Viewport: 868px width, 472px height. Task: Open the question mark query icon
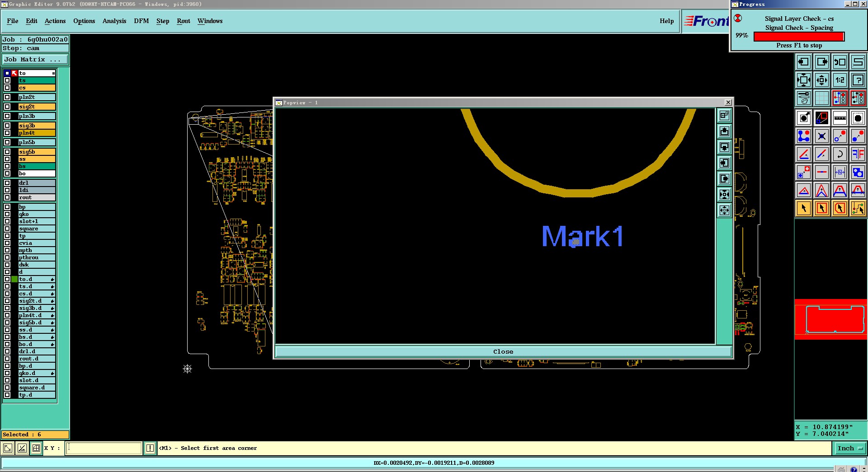pos(858,80)
